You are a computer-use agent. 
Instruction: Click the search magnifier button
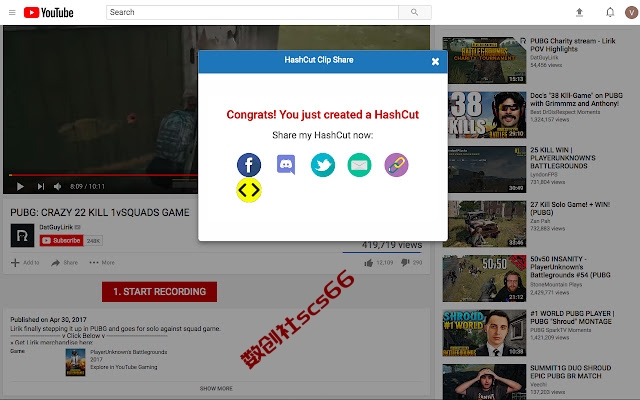[x=415, y=12]
